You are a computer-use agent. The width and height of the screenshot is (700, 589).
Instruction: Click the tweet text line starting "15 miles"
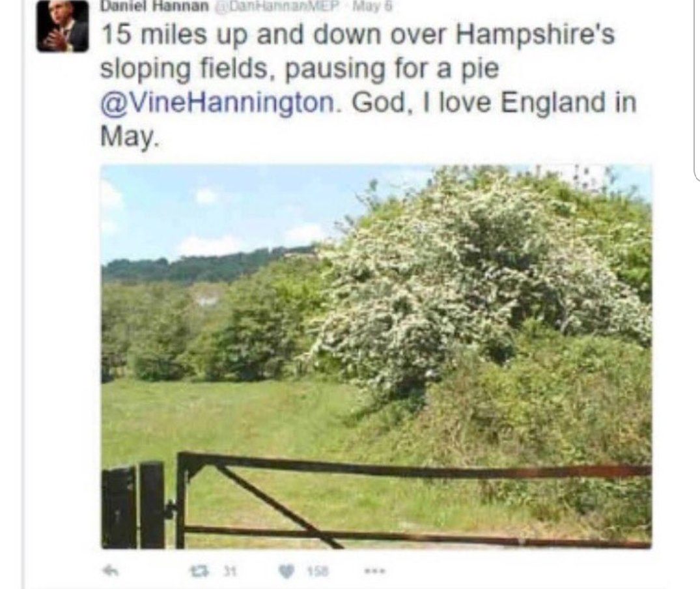[x=357, y=35]
